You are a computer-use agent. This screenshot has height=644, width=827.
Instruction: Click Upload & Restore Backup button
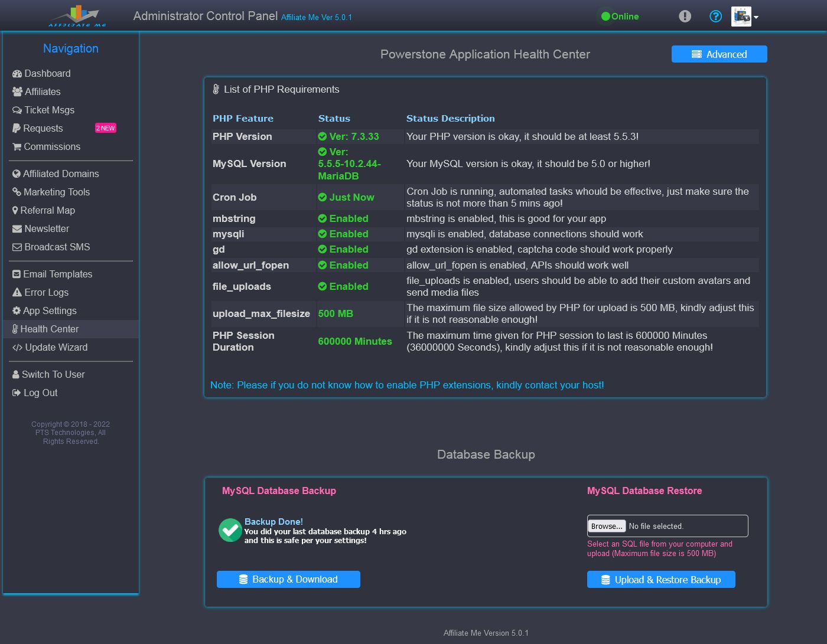pos(661,580)
